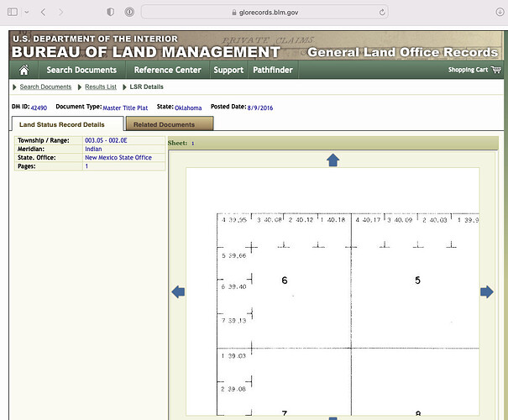This screenshot has height=420, width=508.
Task: Pan the plat map right with the blue arrow
Action: point(487,292)
